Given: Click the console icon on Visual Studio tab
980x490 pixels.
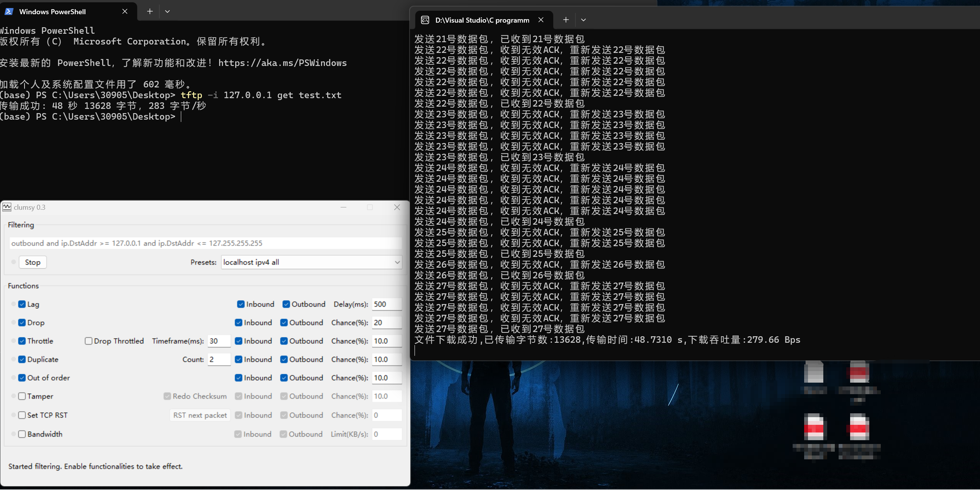Looking at the screenshot, I should 425,20.
